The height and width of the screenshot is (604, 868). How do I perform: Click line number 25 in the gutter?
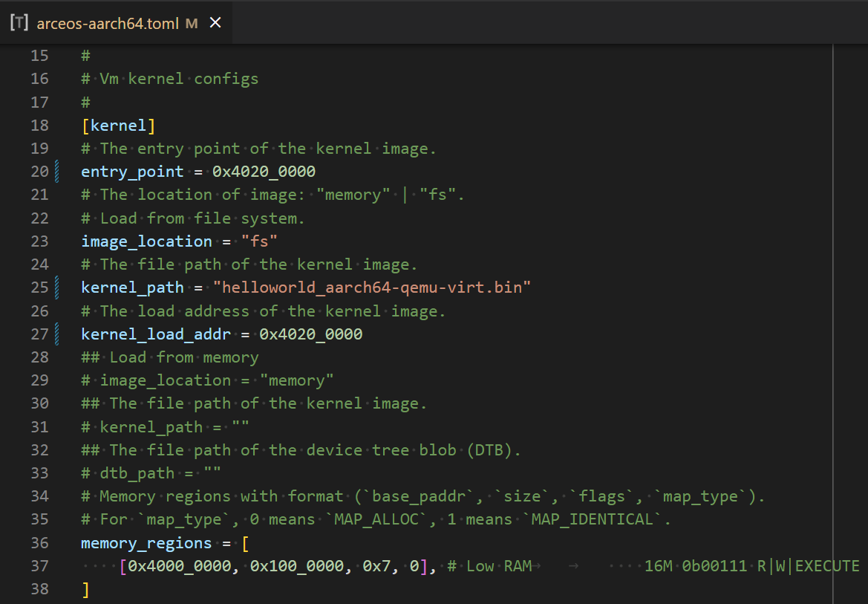39,288
